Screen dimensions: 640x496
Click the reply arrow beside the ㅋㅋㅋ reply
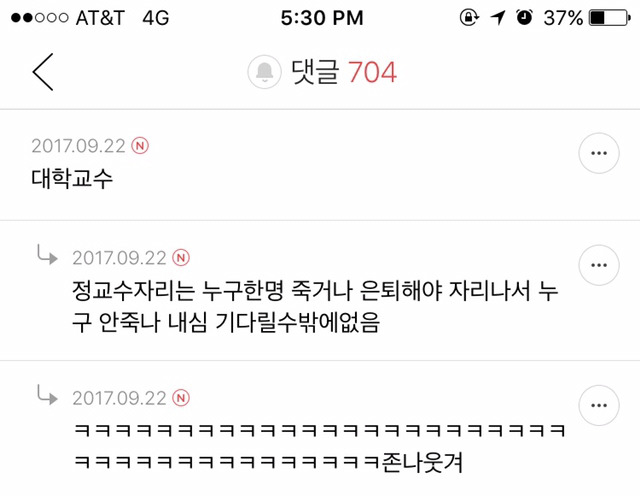coord(47,395)
